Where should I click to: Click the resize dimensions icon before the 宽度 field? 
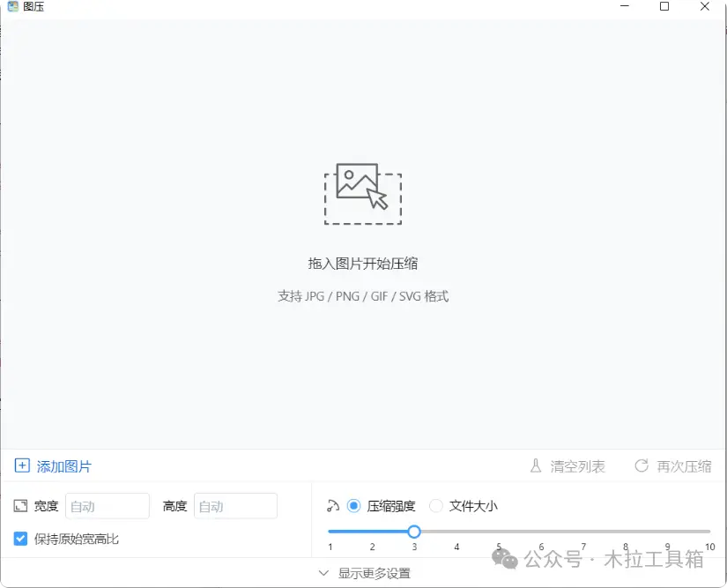tap(19, 505)
